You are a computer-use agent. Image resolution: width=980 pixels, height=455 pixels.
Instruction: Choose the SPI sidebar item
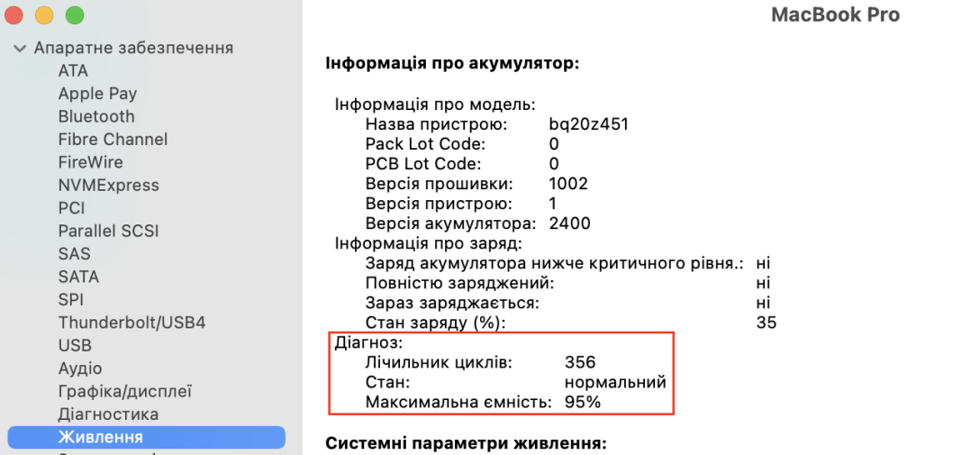pos(71,300)
